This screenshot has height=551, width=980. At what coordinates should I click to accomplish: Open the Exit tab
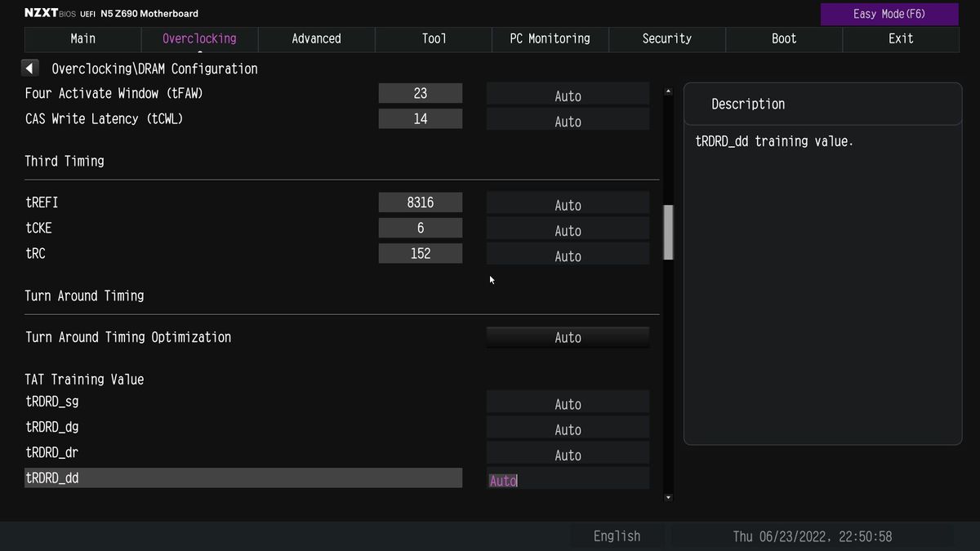[901, 38]
